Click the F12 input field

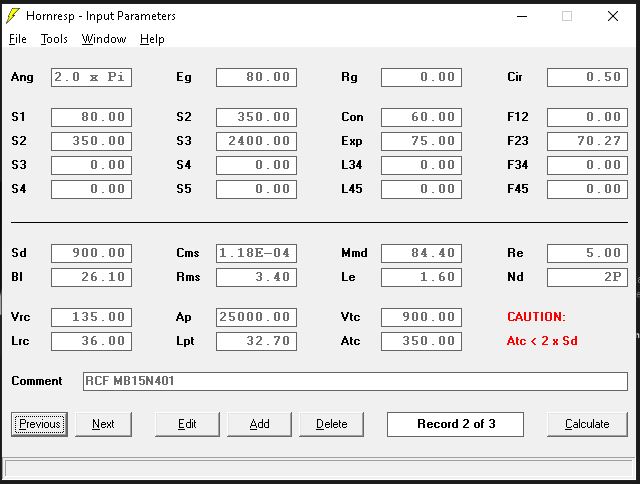point(587,118)
